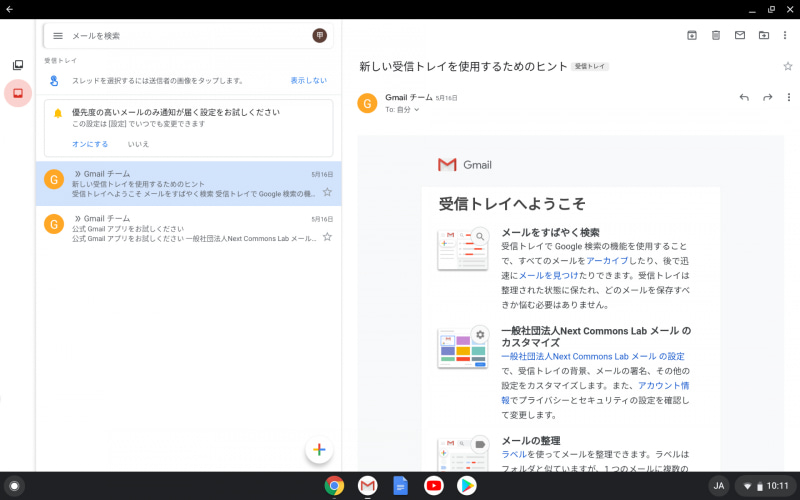Open the 公式 Gmail アプリをお試しください email
The width and height of the screenshot is (800, 500).
point(189,228)
